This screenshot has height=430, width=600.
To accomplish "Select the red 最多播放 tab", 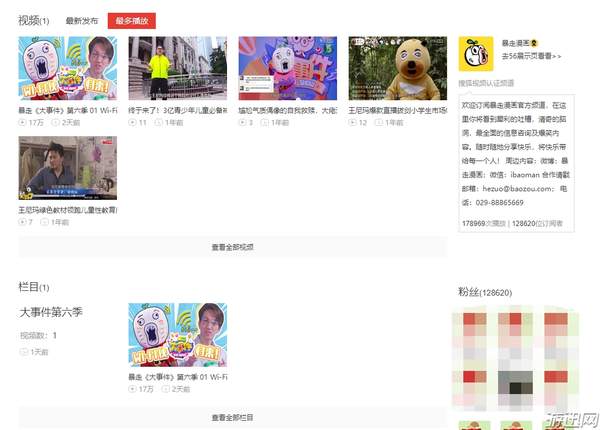I will click(x=132, y=21).
